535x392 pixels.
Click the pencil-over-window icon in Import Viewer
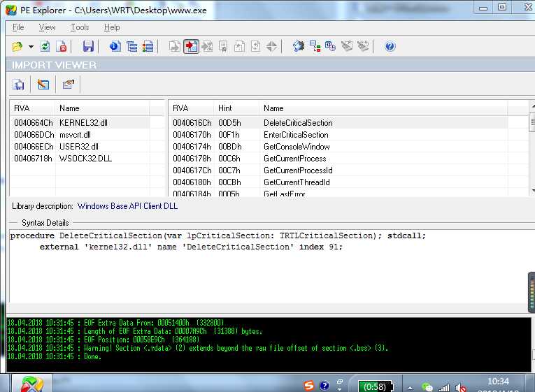coord(43,84)
